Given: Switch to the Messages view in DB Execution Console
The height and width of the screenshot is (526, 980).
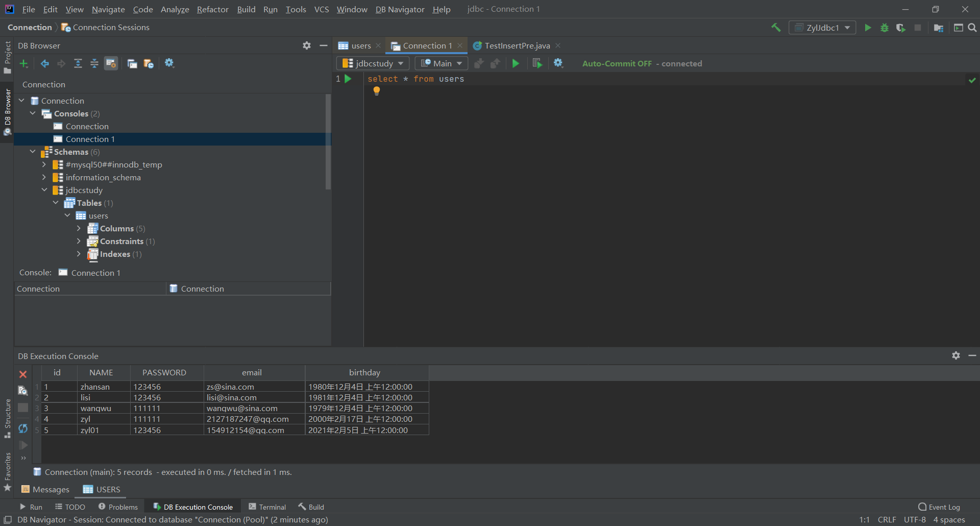Looking at the screenshot, I should pyautogui.click(x=50, y=489).
